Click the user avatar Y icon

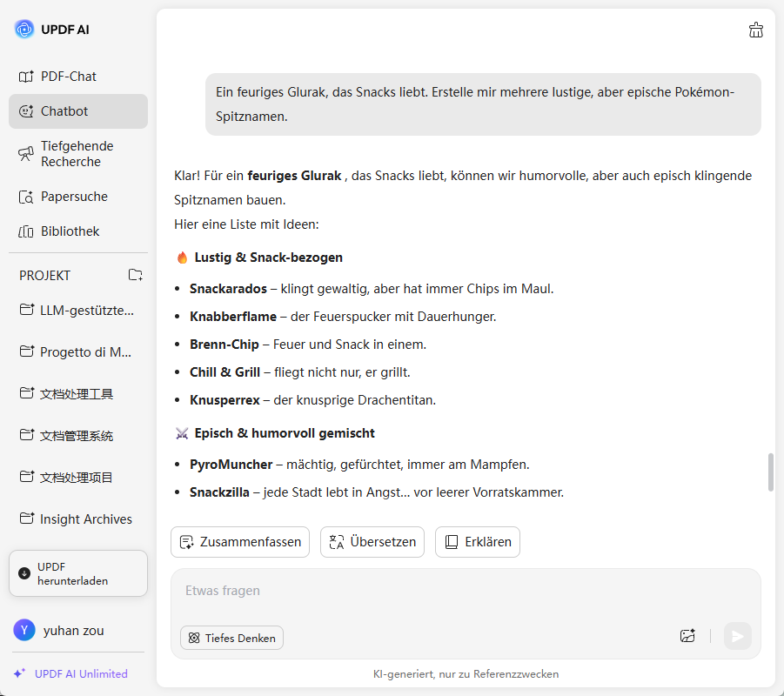pyautogui.click(x=24, y=630)
